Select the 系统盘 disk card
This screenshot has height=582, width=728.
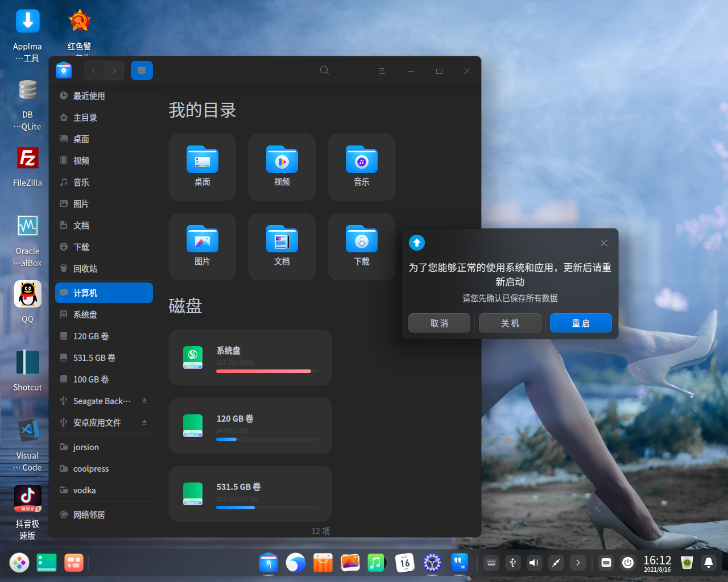click(x=250, y=357)
